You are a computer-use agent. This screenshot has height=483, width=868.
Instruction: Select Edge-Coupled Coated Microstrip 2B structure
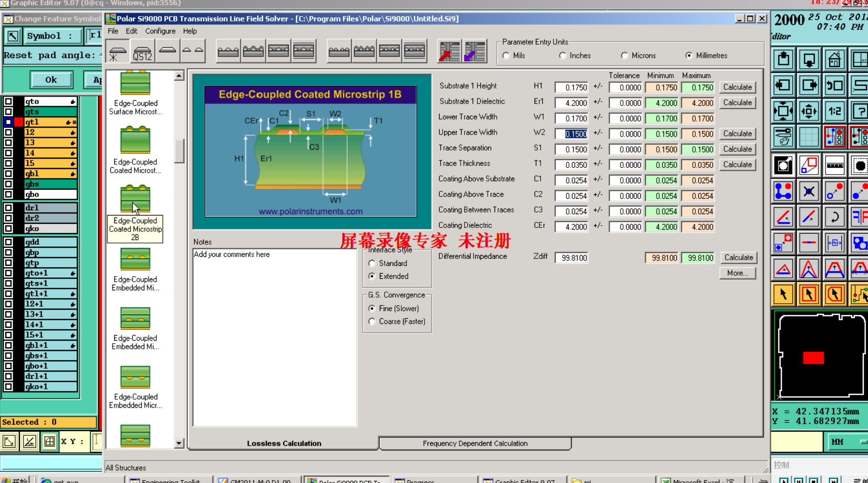[x=135, y=199]
